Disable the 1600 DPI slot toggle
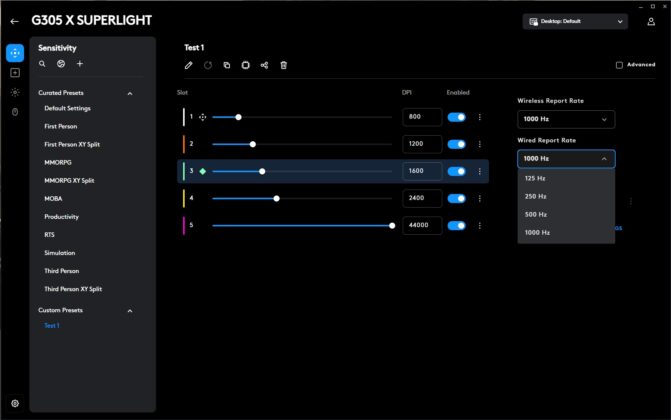 457,171
